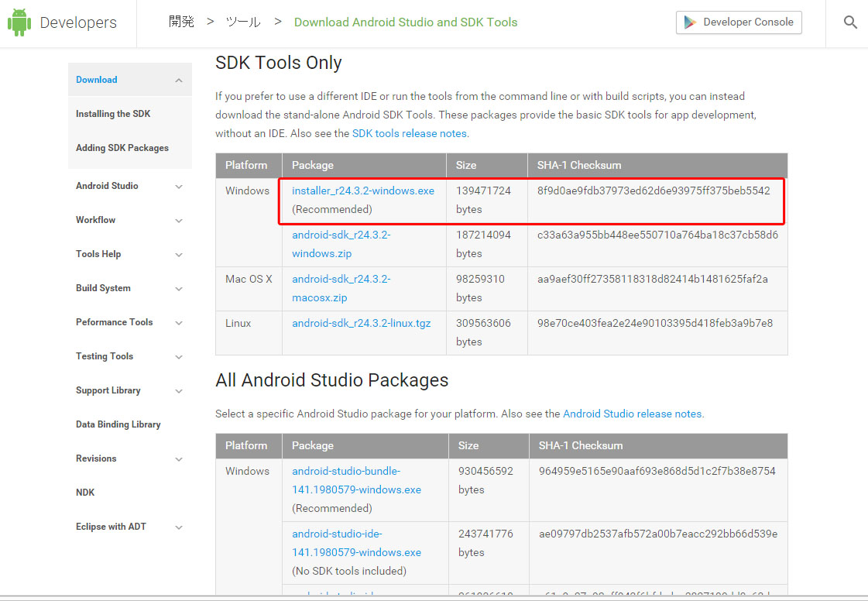
Task: Collapse the Download sidebar section
Action: [179, 81]
